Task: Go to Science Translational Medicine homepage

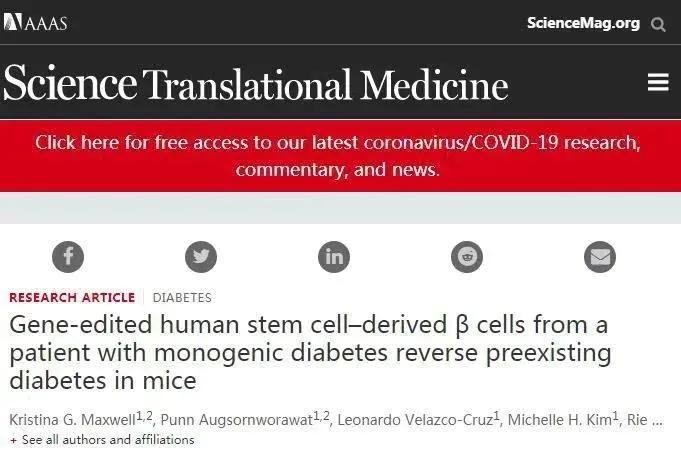Action: 255,84
